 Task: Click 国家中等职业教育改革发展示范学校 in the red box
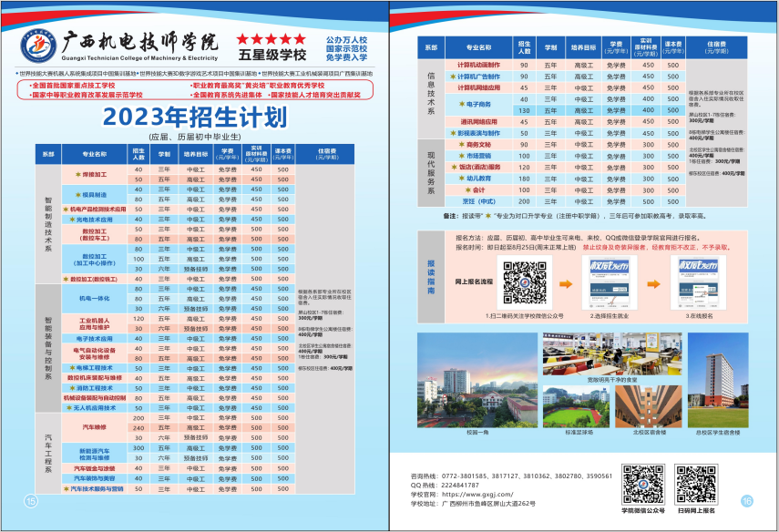coord(86,95)
